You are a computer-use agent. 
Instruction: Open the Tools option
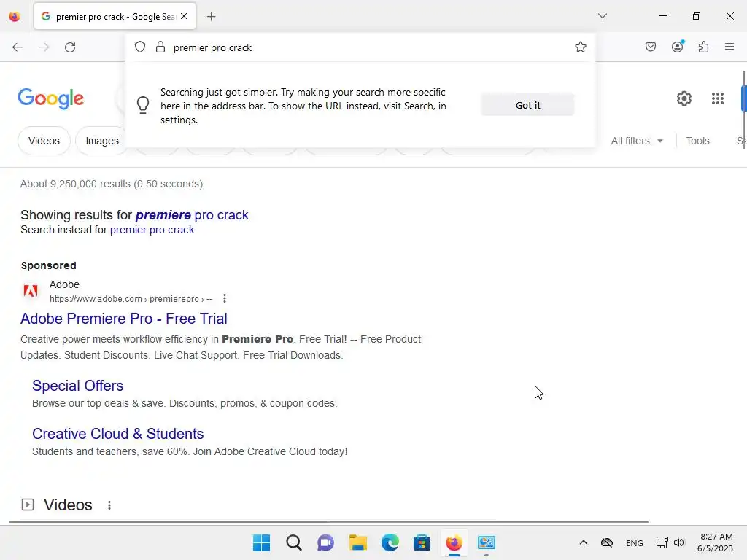tap(697, 141)
